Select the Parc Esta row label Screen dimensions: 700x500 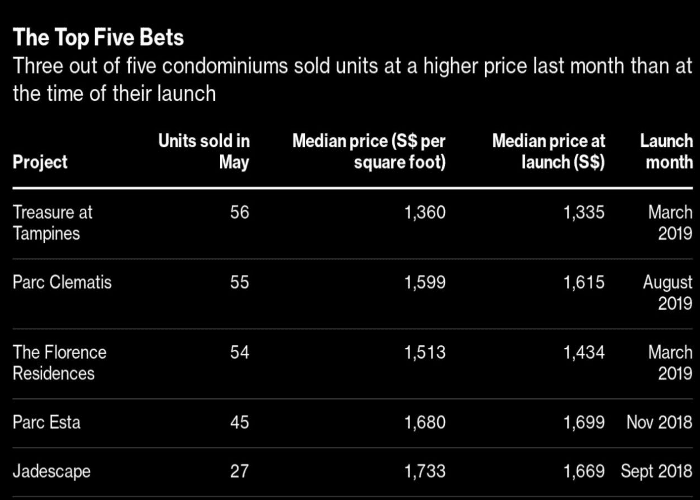[x=46, y=422]
